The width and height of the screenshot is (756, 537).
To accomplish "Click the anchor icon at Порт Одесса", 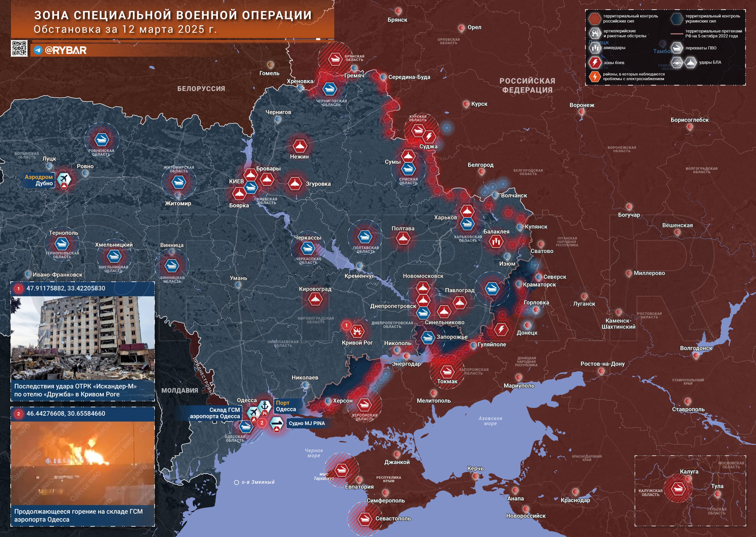I will click(x=264, y=405).
